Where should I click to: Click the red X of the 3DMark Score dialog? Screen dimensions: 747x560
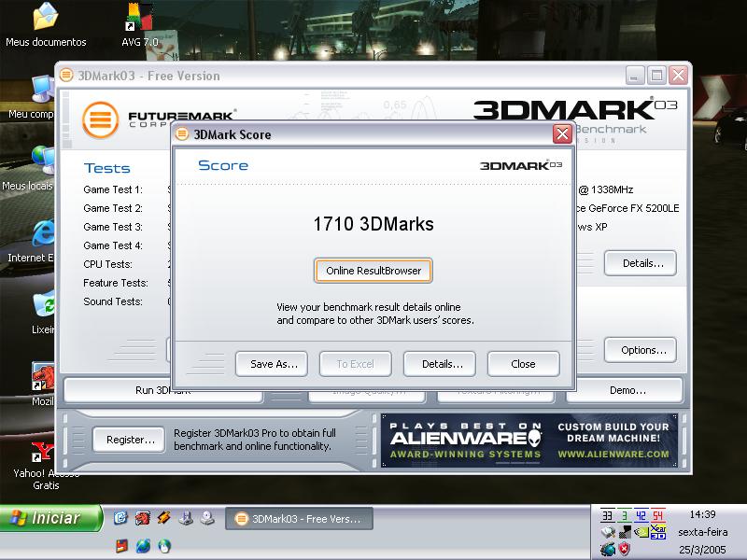(x=562, y=133)
